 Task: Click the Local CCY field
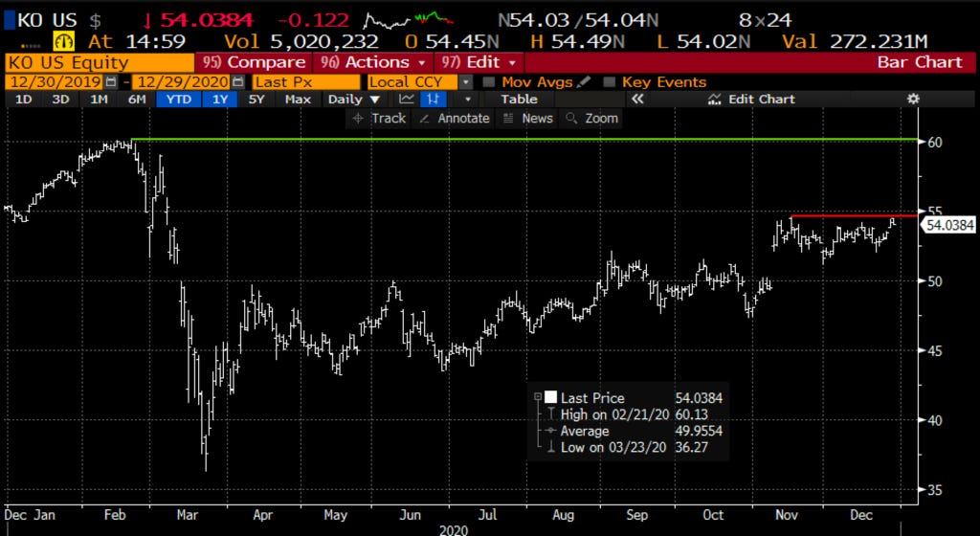point(413,82)
